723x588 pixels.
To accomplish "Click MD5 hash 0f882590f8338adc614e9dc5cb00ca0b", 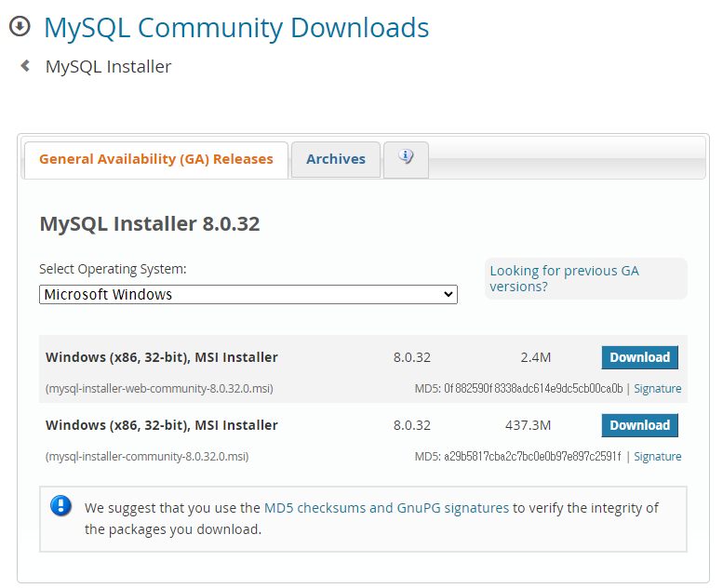I will (x=533, y=389).
